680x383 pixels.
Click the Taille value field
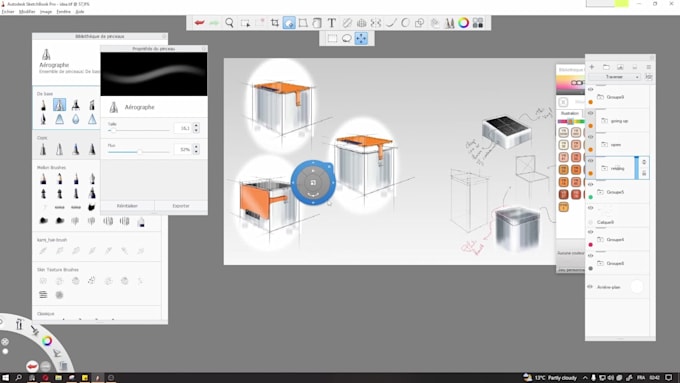[183, 128]
